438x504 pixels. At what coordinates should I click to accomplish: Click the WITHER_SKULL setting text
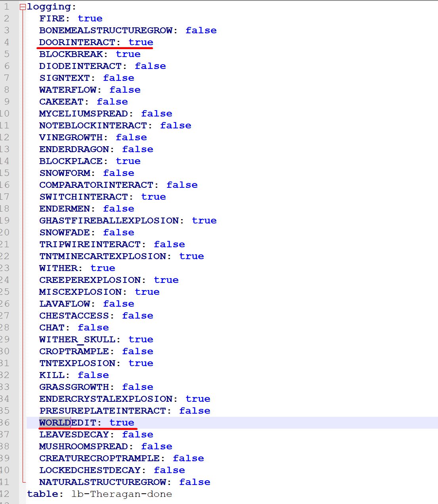78,339
